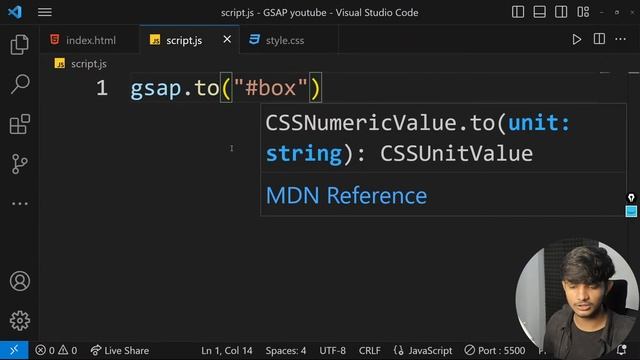This screenshot has height=360, width=640.
Task: Open the MDN Reference link
Action: pyautogui.click(x=346, y=196)
